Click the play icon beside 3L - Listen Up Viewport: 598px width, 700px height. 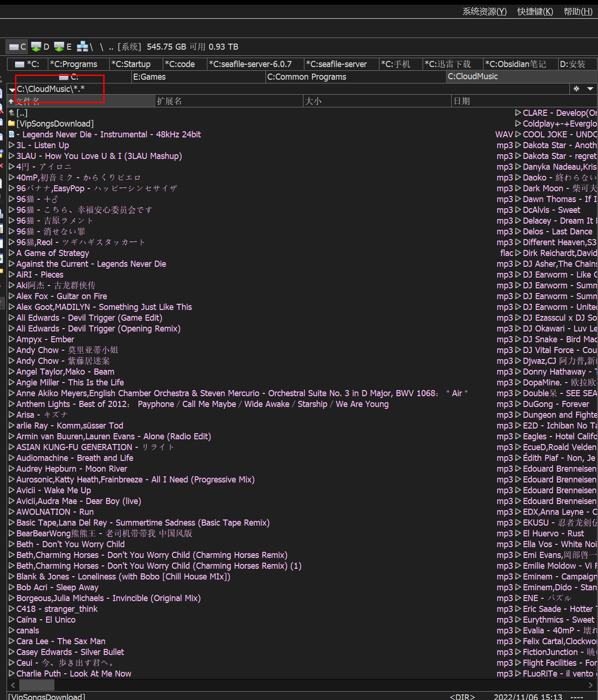12,145
